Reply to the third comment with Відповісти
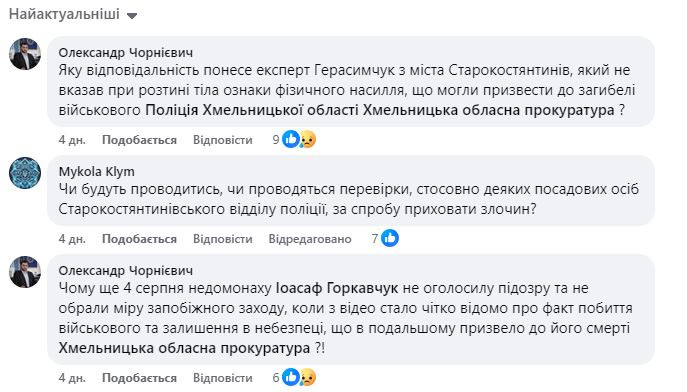The image size is (687, 392). [x=223, y=378]
